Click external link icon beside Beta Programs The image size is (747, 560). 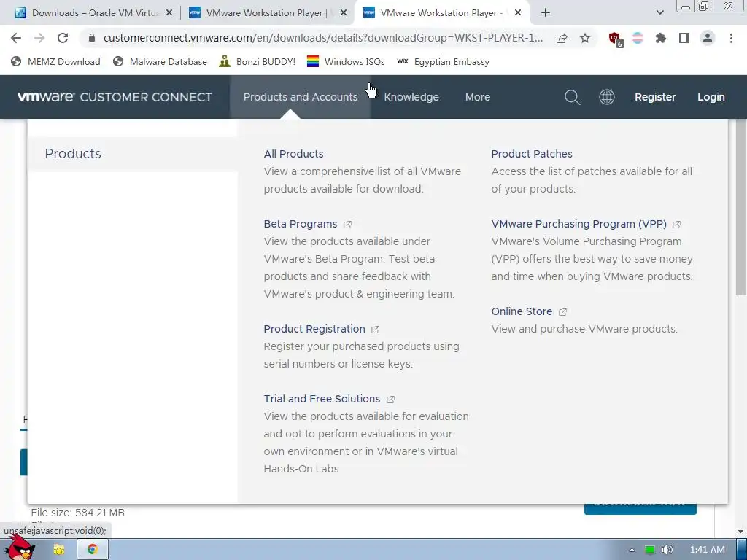coord(347,225)
